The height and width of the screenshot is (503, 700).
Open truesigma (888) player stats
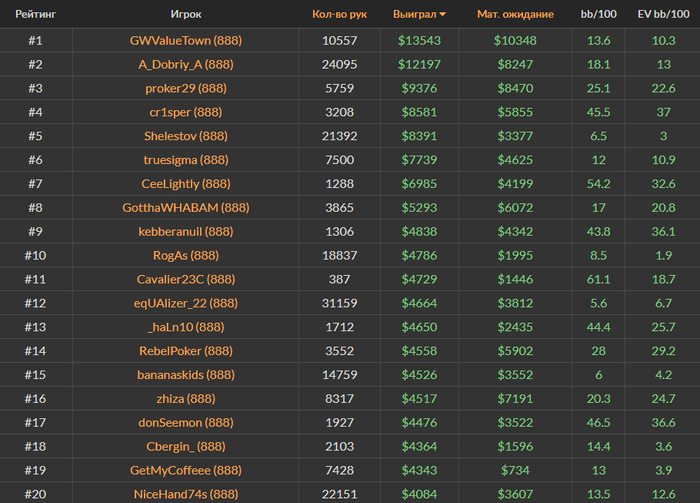click(x=186, y=160)
